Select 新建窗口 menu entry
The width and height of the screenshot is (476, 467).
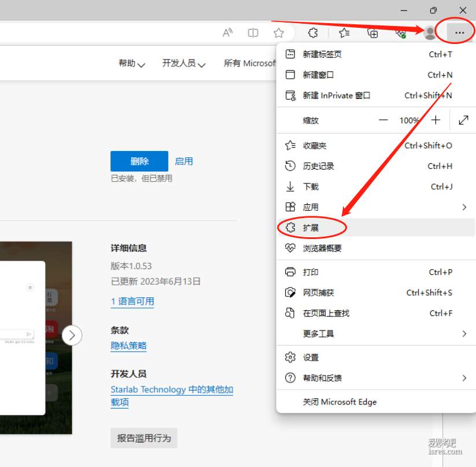376,75
